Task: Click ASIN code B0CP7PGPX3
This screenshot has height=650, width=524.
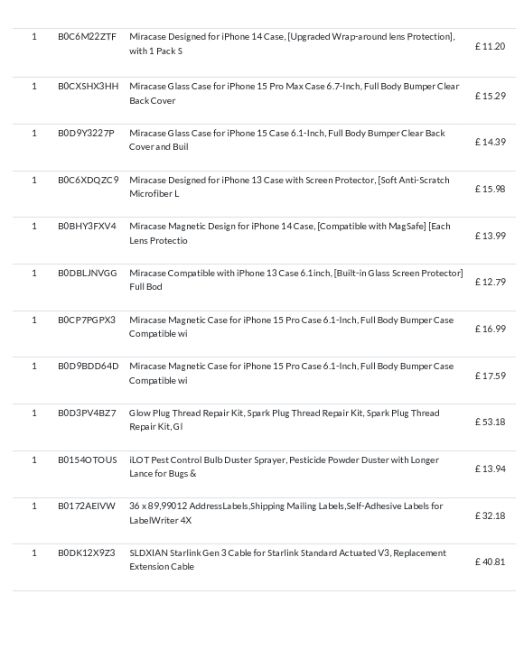Action: pyautogui.click(x=87, y=320)
